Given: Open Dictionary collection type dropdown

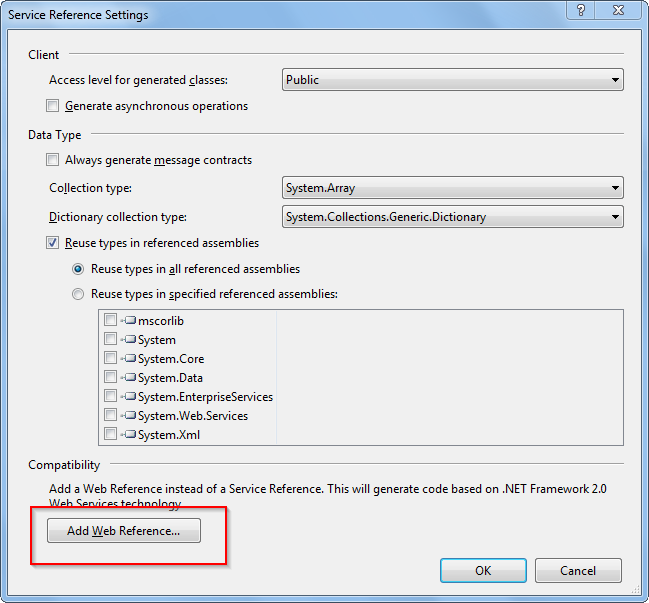Looking at the screenshot, I should click(452, 217).
